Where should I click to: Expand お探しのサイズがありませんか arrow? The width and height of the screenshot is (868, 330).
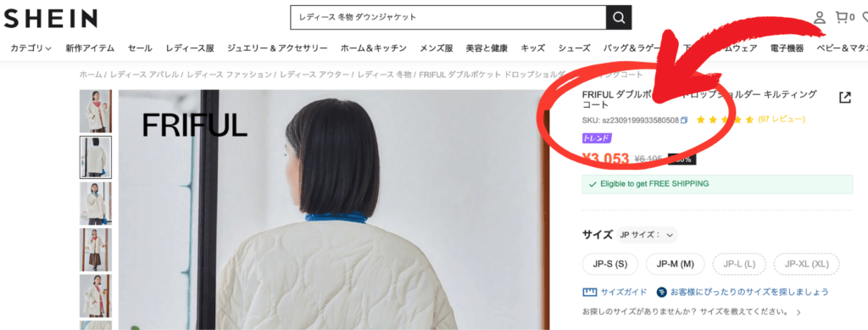point(798,312)
